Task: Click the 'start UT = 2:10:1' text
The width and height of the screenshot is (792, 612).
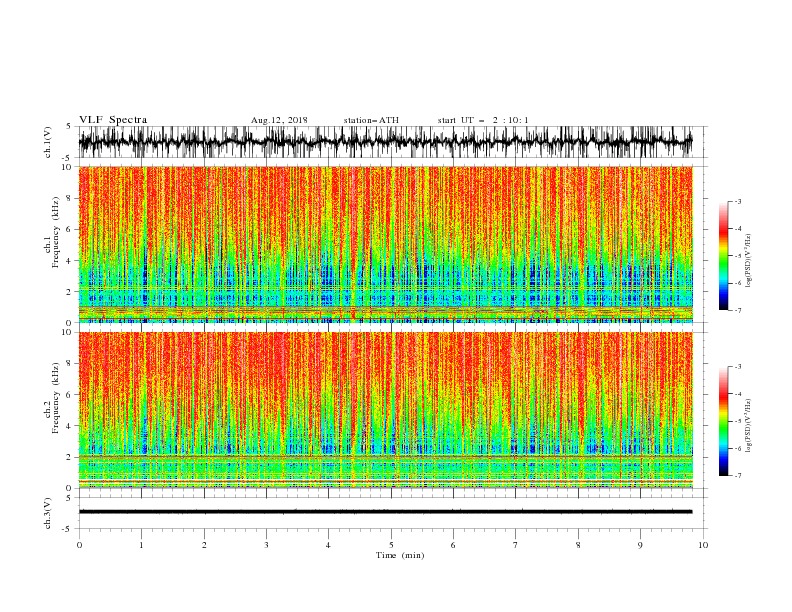Action: click(x=483, y=120)
